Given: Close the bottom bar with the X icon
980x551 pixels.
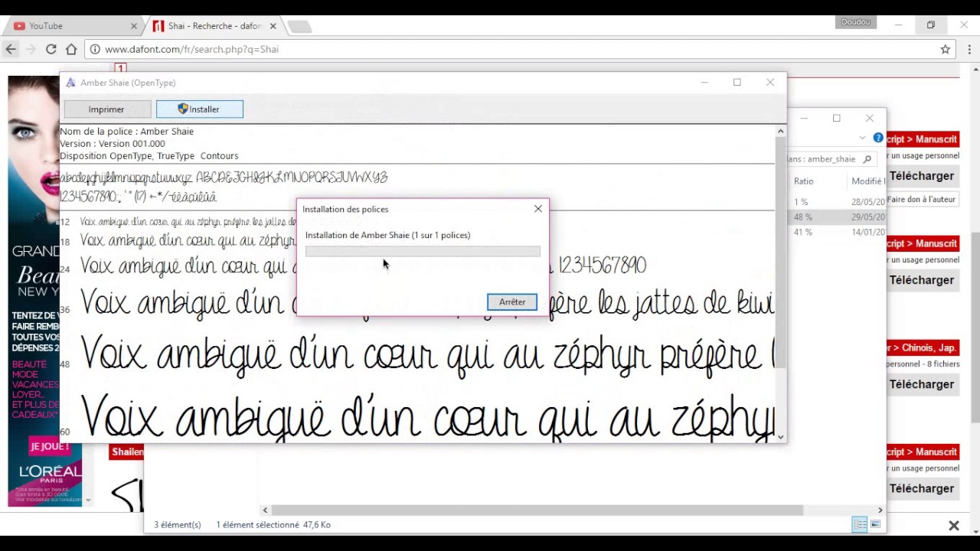Looking at the screenshot, I should [954, 526].
